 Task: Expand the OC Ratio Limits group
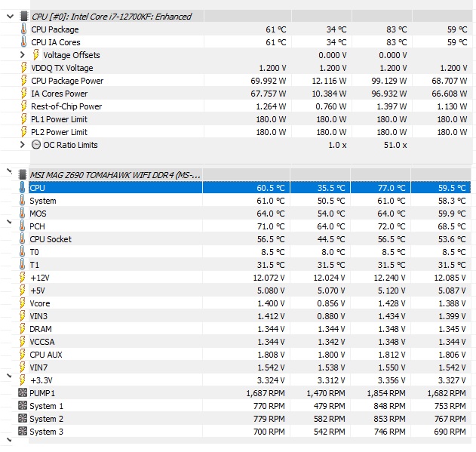click(23, 145)
